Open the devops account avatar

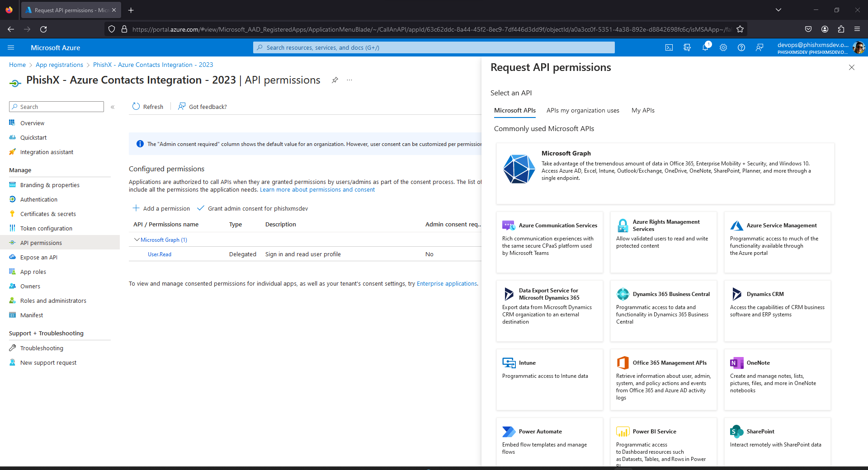click(859, 47)
